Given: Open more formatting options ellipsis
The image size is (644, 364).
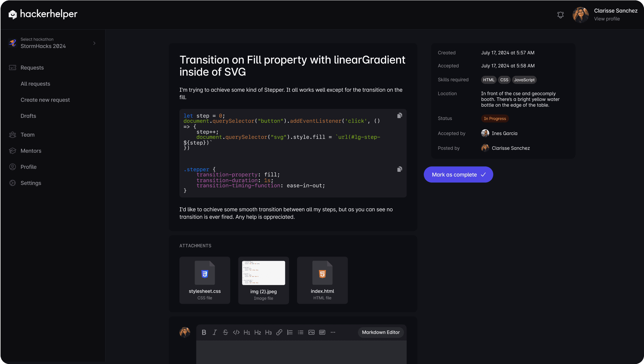Looking at the screenshot, I should click(x=333, y=332).
